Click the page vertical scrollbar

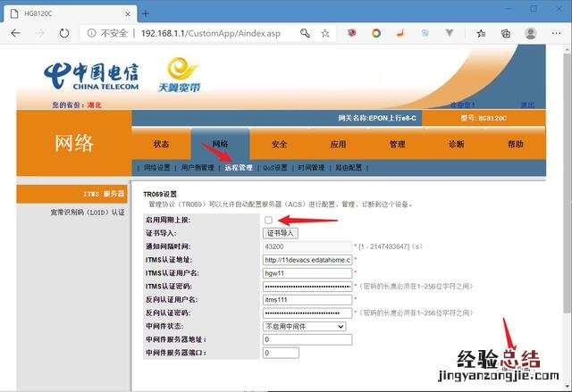(568, 182)
